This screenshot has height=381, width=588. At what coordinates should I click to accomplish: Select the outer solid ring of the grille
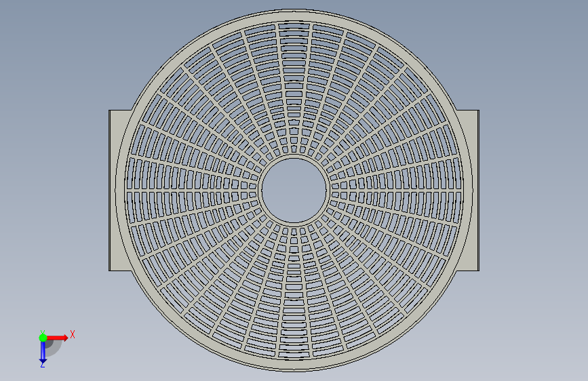[294, 16]
